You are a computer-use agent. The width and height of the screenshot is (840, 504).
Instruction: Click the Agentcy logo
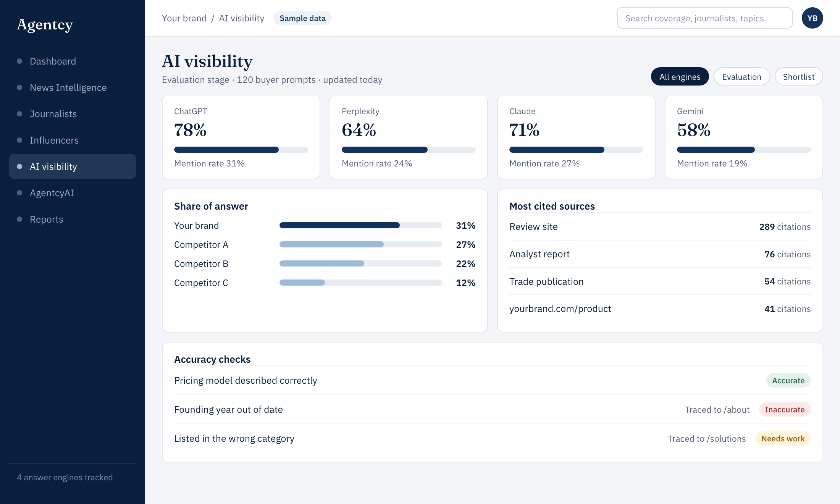(45, 25)
